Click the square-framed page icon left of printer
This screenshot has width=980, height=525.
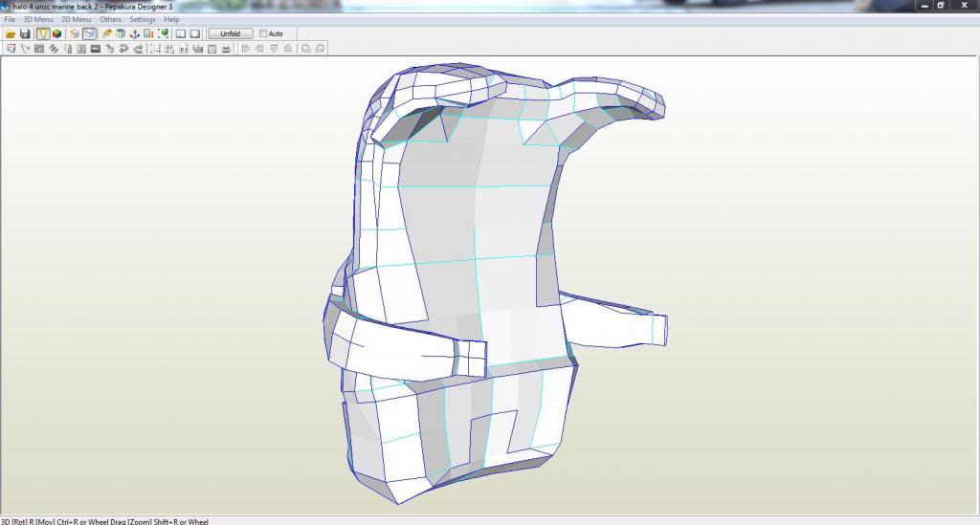coord(212,49)
